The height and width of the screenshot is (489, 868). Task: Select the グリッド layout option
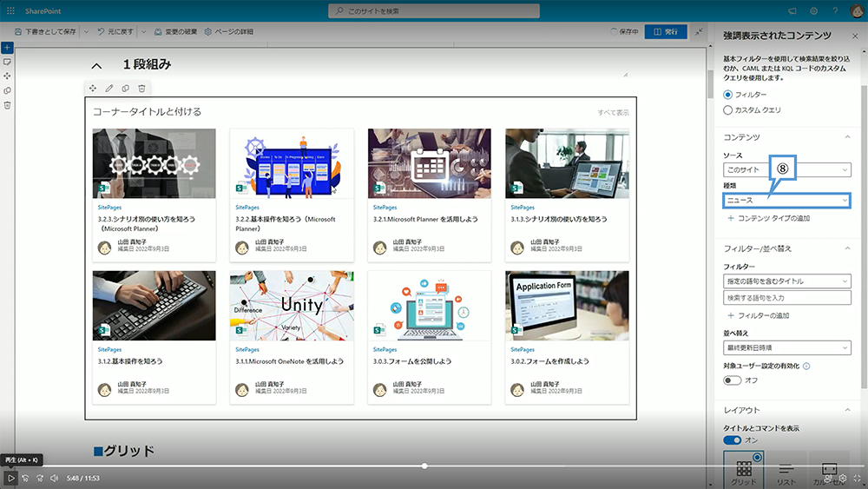[x=744, y=470]
